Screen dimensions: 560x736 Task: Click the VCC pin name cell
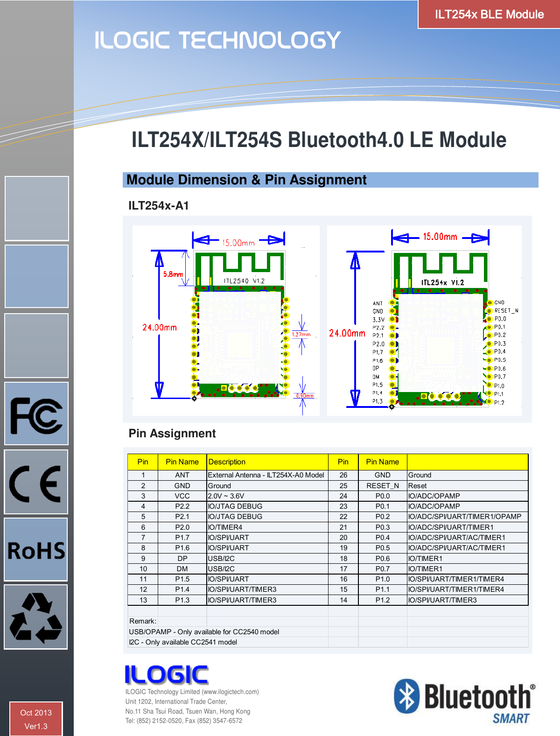(x=182, y=496)
